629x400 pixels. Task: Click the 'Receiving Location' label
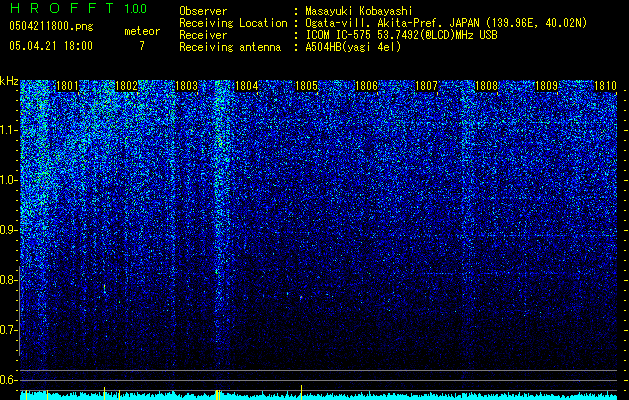[x=233, y=23]
